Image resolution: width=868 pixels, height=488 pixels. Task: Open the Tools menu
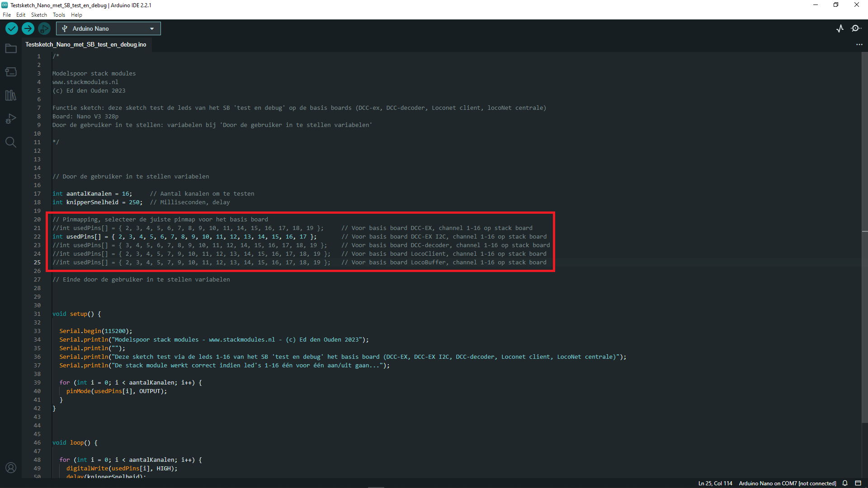coord(58,14)
